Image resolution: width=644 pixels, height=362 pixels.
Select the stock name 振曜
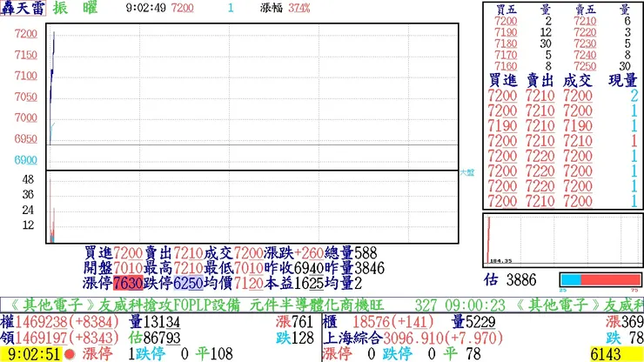tap(75, 8)
